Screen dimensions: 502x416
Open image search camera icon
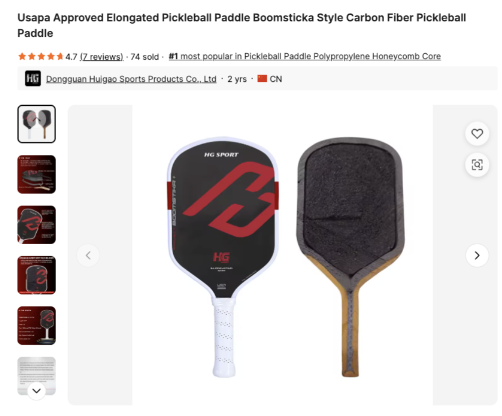477,165
